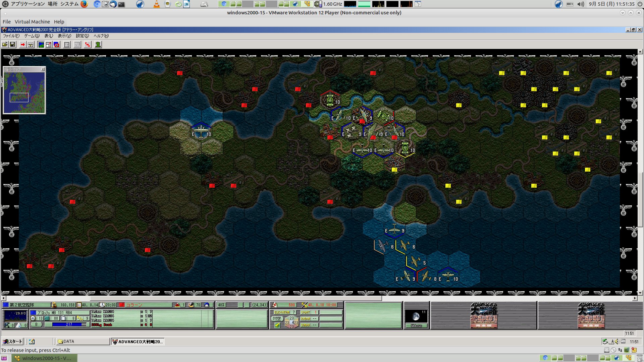Open the DATA taskbar window
Screen dimensions: 644x362
click(x=83, y=342)
